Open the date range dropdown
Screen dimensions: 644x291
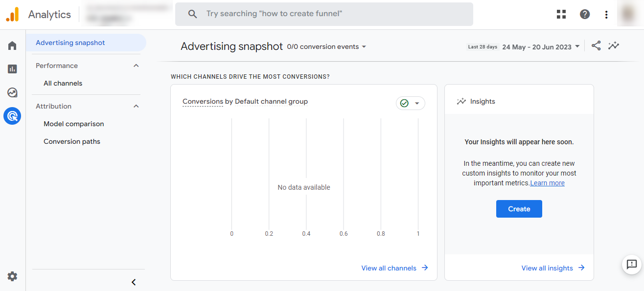[x=541, y=47]
